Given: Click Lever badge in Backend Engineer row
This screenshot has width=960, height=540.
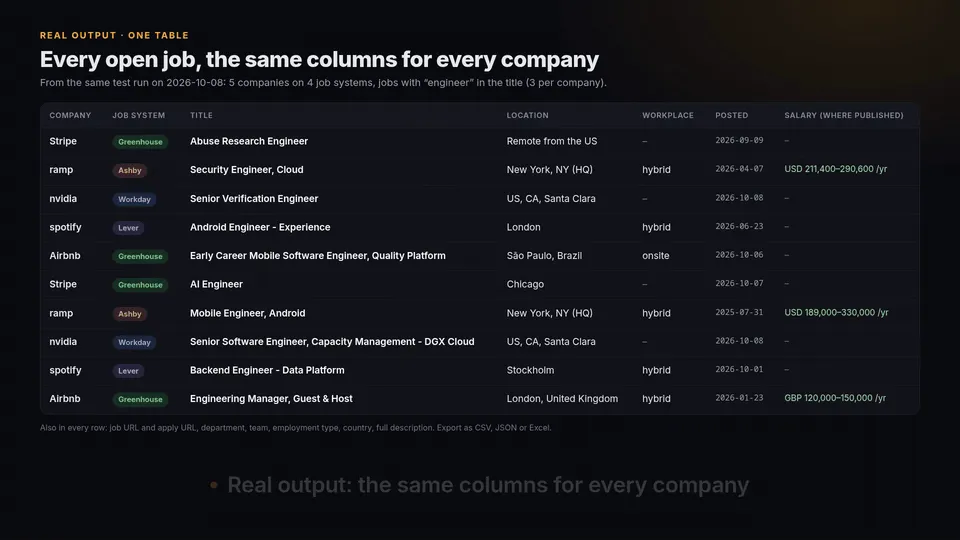Looking at the screenshot, I should (x=128, y=370).
